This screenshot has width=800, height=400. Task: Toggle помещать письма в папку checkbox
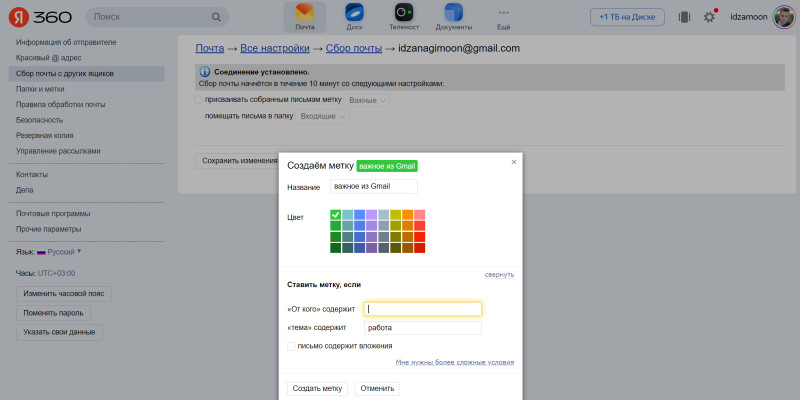198,117
